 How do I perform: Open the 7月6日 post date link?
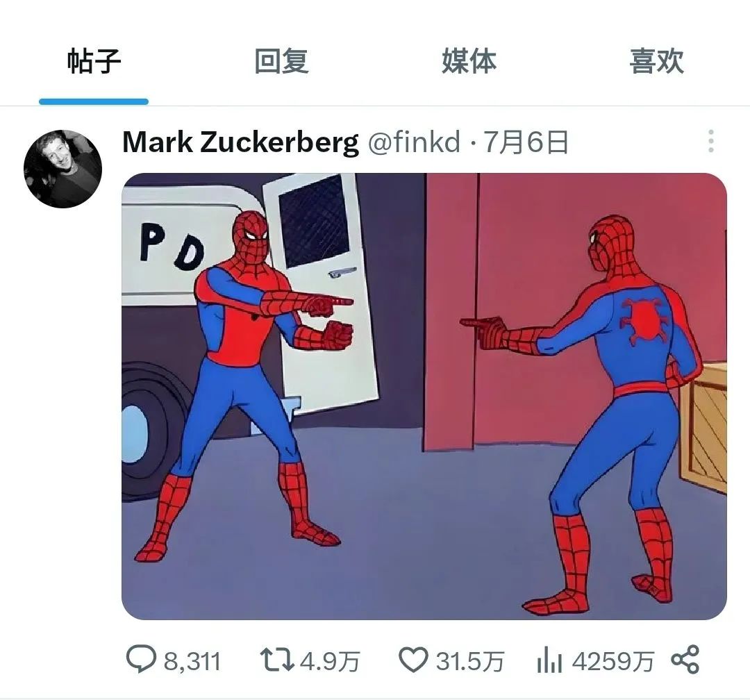pyautogui.click(x=526, y=142)
